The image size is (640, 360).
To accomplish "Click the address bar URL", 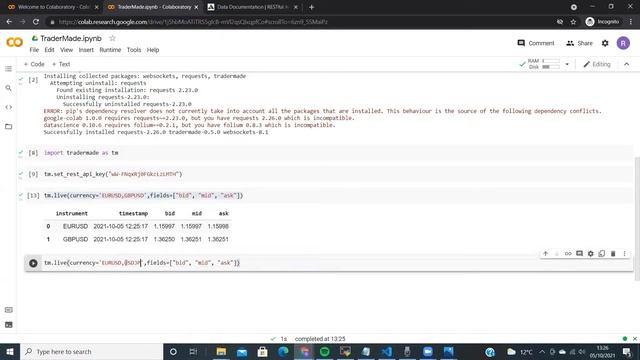I will point(193,22).
